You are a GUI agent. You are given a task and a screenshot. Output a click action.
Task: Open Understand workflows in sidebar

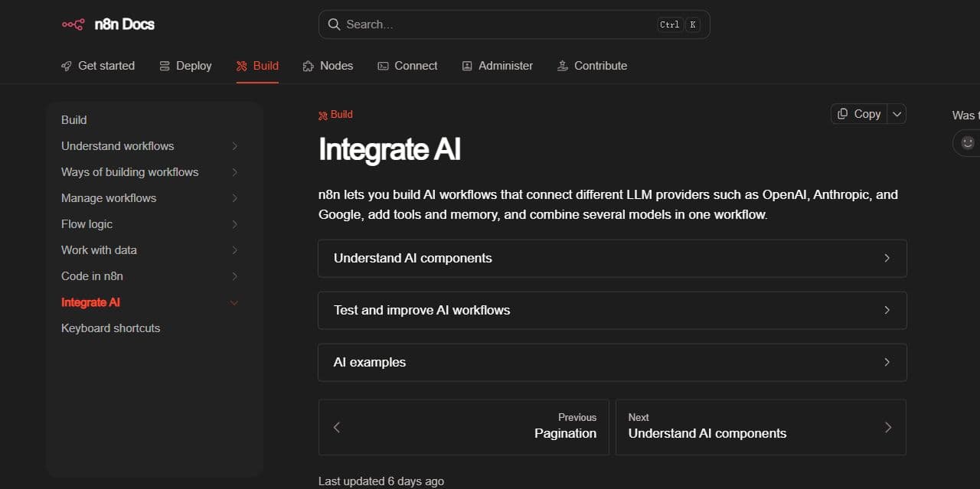click(118, 146)
